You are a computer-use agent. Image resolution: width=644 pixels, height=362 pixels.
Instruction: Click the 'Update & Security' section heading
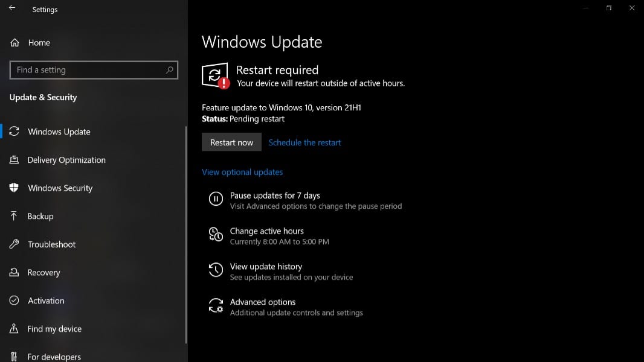point(43,98)
